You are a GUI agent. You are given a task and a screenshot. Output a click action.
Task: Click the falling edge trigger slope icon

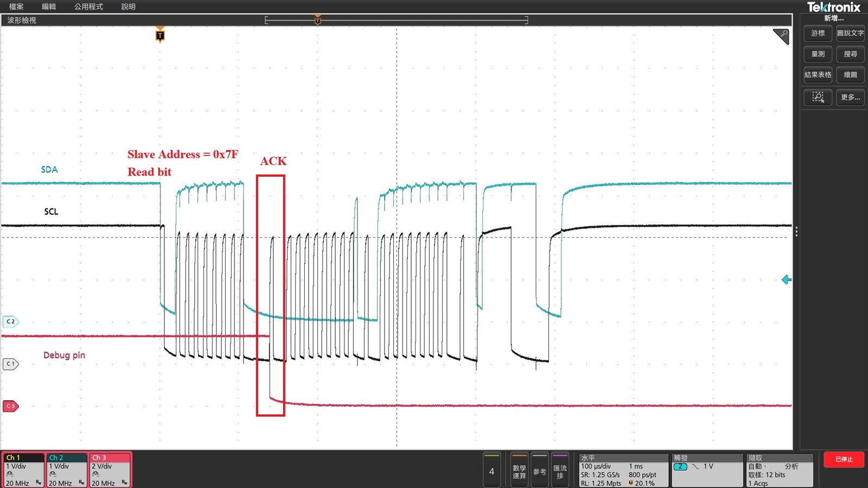pos(695,467)
